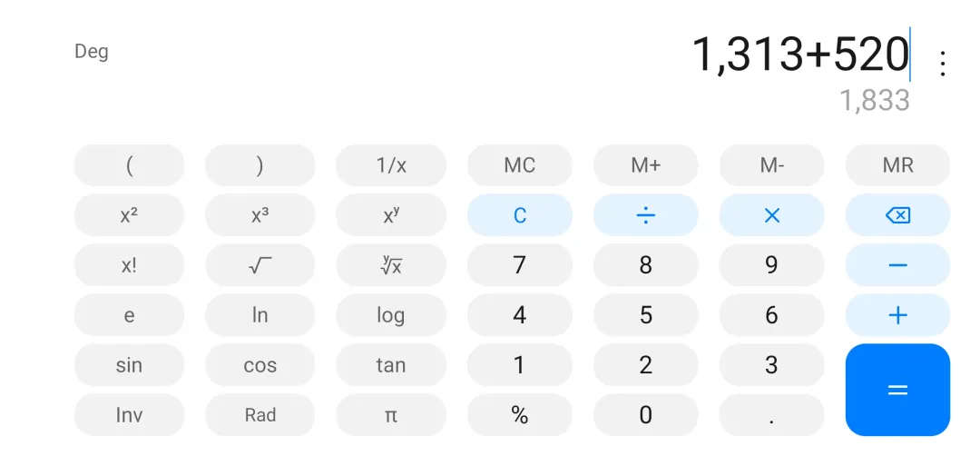Open the three-dot overflow menu
The width and height of the screenshot is (980, 456).
[x=943, y=64]
